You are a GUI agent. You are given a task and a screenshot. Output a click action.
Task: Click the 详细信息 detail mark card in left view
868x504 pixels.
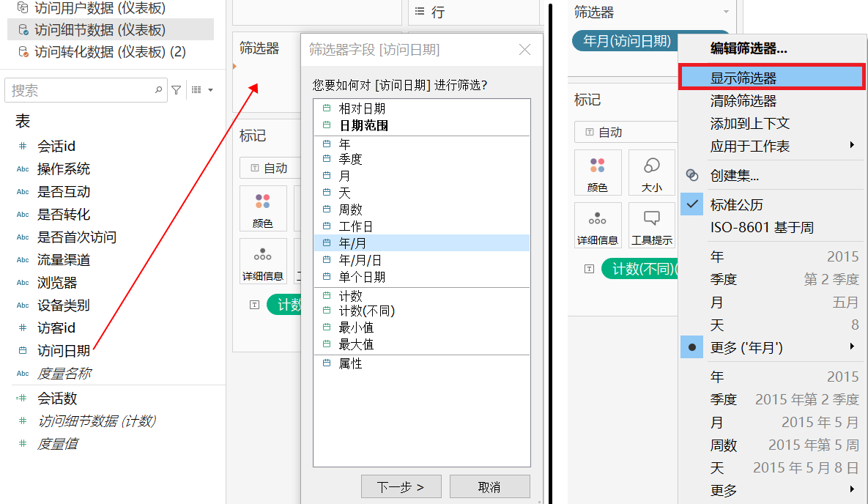click(263, 261)
